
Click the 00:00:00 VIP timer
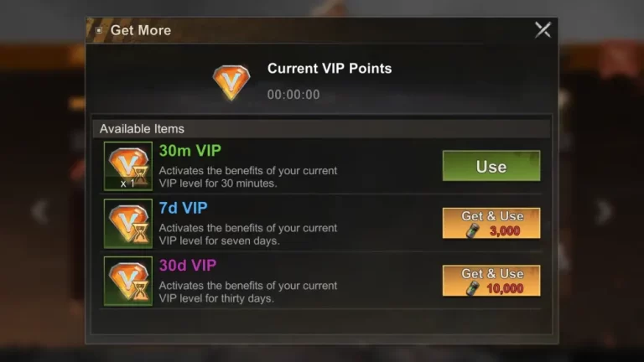click(293, 95)
